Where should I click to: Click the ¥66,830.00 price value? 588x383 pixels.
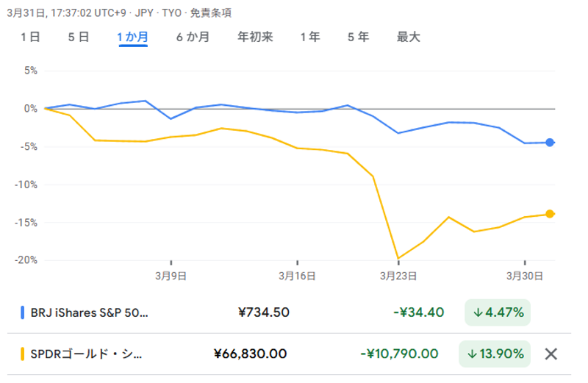click(250, 354)
